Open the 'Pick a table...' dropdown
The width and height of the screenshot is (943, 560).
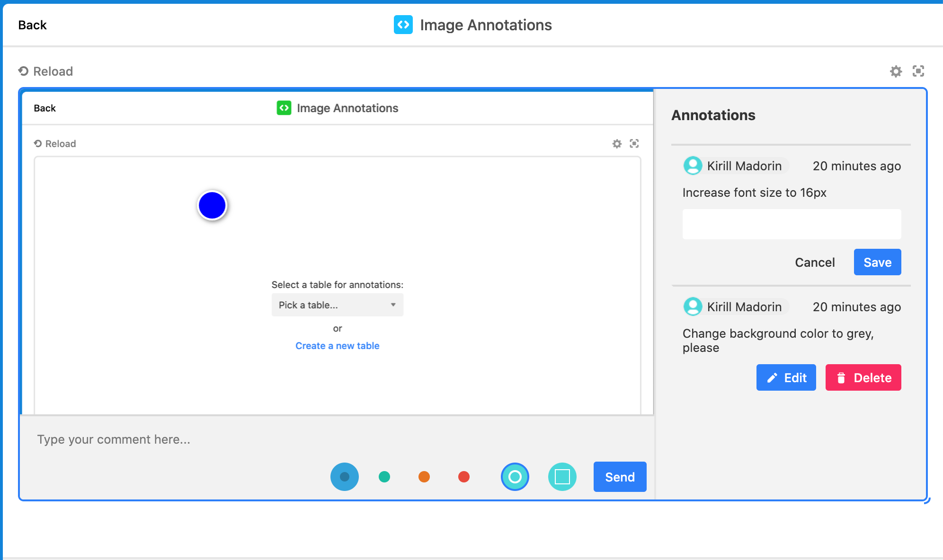[x=337, y=305]
